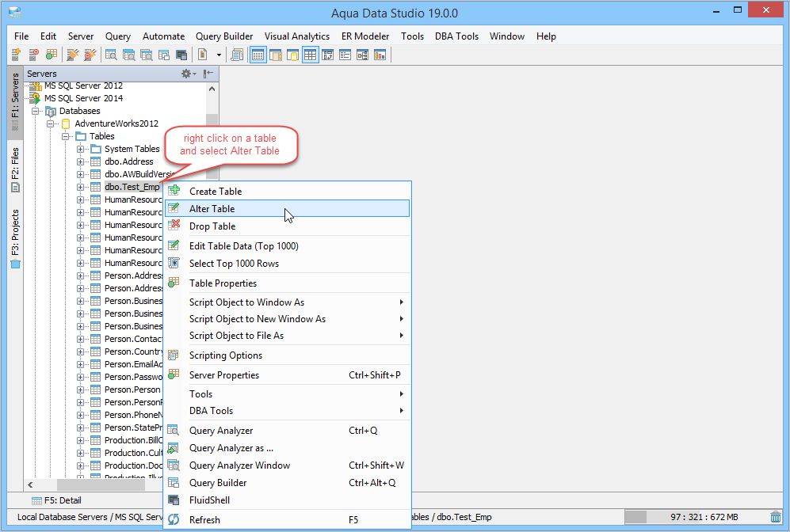Click the bar chart view toolbar icon
The width and height of the screenshot is (790, 532).
(x=380, y=55)
